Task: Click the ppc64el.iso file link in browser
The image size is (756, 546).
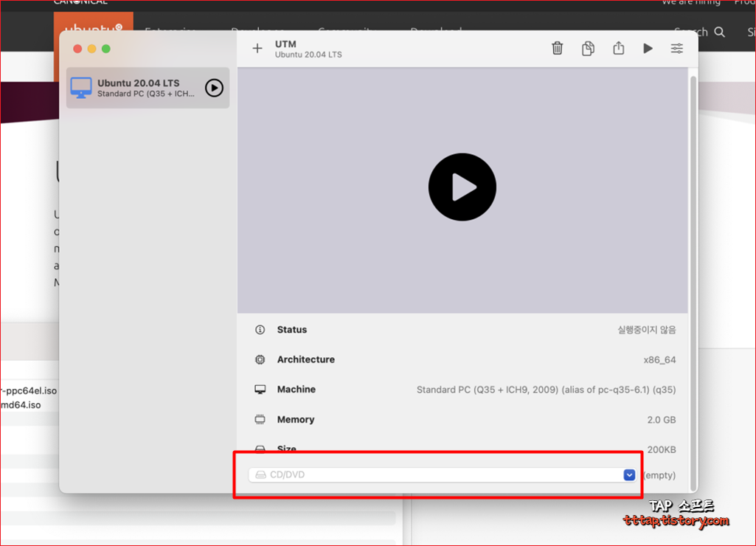Action: click(29, 391)
